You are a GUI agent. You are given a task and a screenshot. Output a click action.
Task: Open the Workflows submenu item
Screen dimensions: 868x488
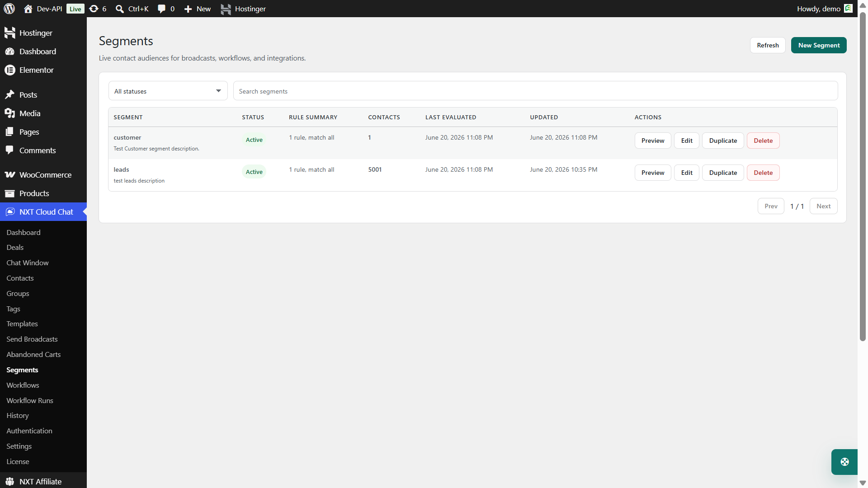[x=23, y=385]
